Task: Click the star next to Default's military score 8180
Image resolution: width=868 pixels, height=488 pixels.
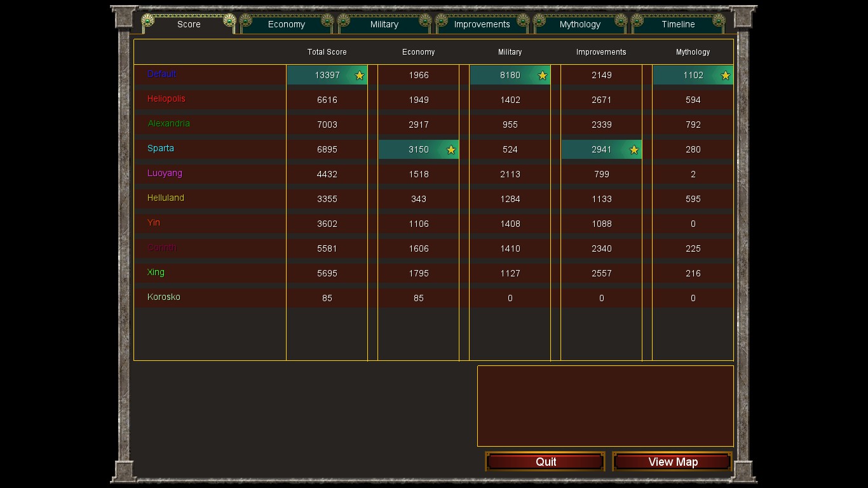Action: [x=543, y=76]
